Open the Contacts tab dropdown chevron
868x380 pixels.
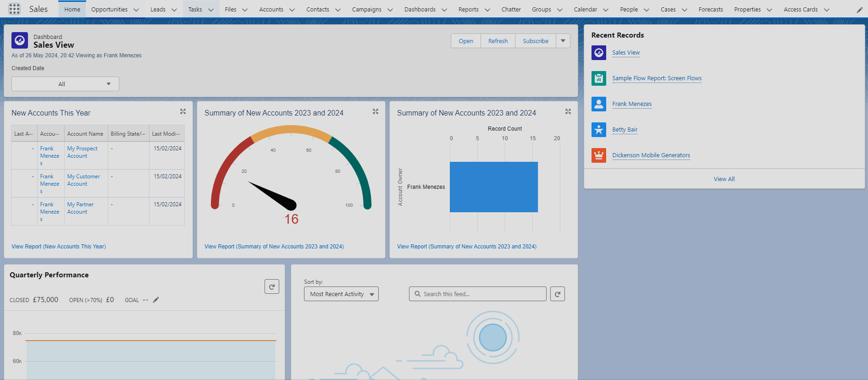338,10
